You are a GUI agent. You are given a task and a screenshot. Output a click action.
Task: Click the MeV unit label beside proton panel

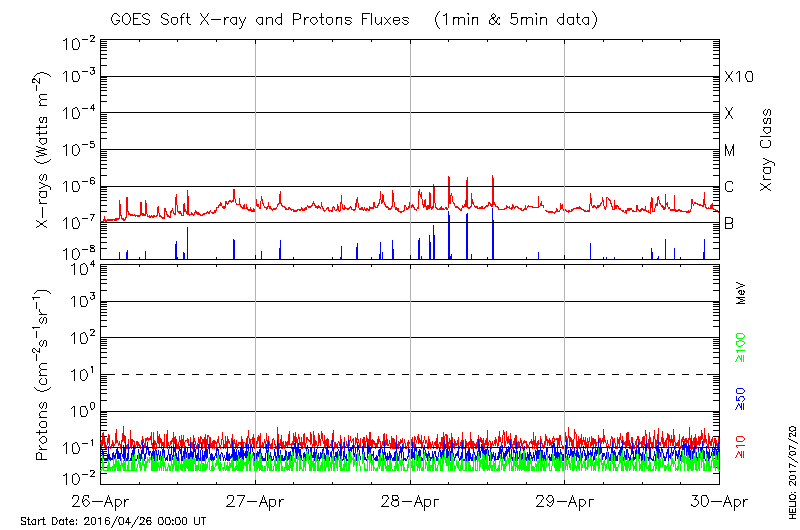click(741, 296)
